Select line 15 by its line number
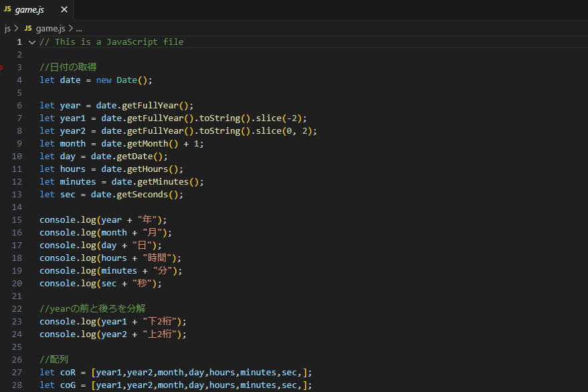588x392 pixels. (19, 220)
